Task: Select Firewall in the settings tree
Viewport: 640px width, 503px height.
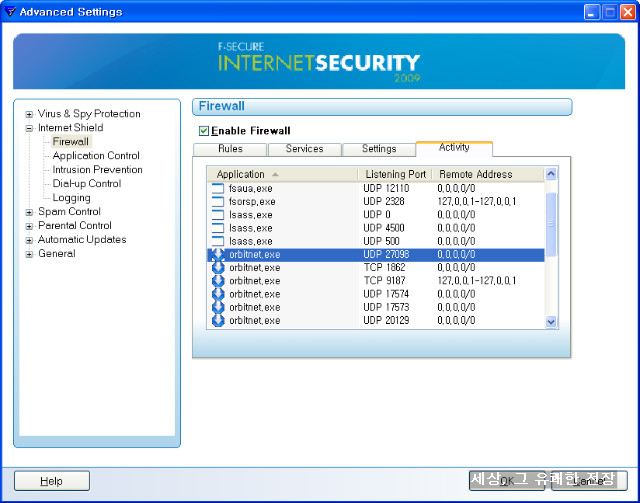Action: tap(71, 142)
